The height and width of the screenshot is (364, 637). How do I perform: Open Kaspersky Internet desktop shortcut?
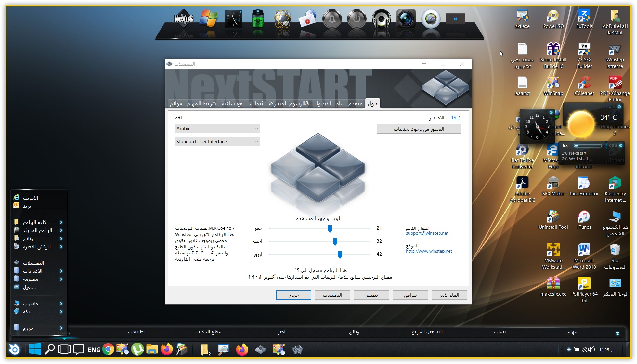(615, 190)
